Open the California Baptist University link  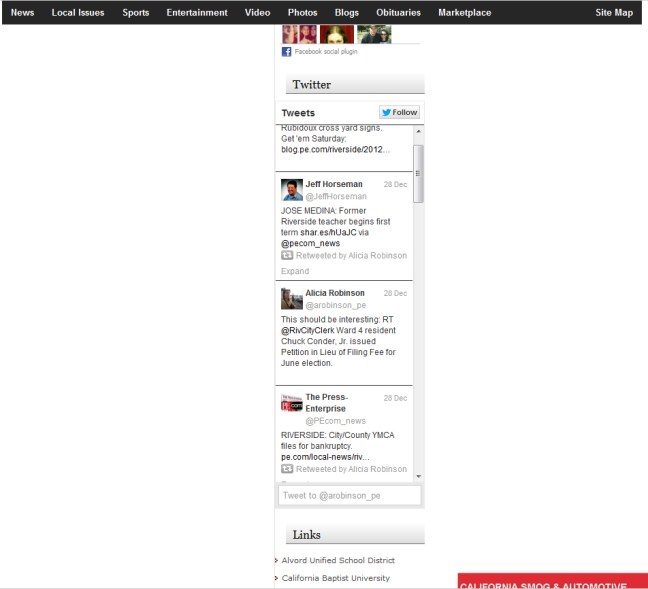[x=336, y=578]
